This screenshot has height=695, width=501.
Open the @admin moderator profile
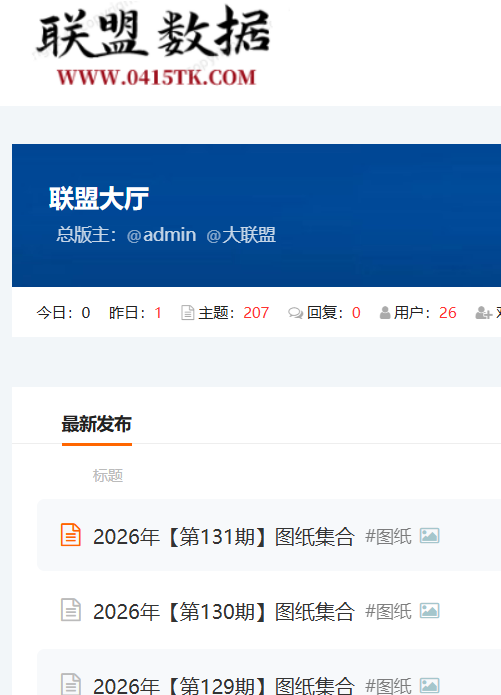pos(161,234)
